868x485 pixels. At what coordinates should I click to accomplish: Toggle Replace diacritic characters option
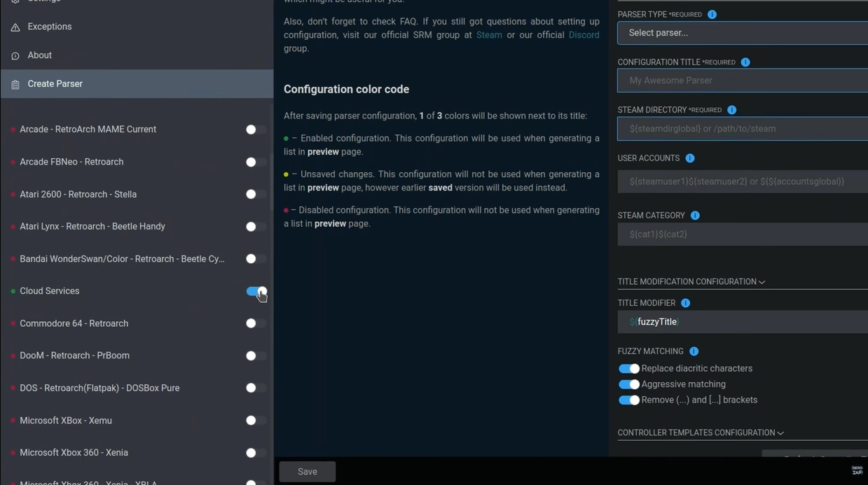[628, 369]
